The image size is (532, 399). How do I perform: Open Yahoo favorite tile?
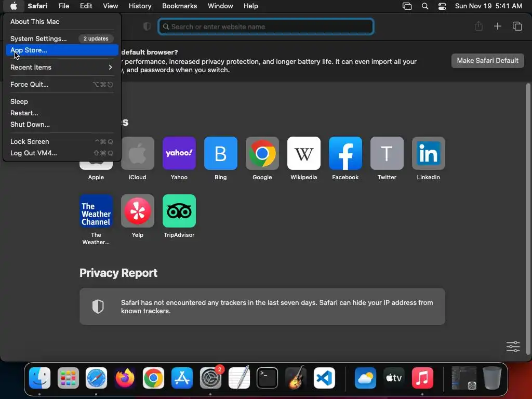tap(179, 153)
